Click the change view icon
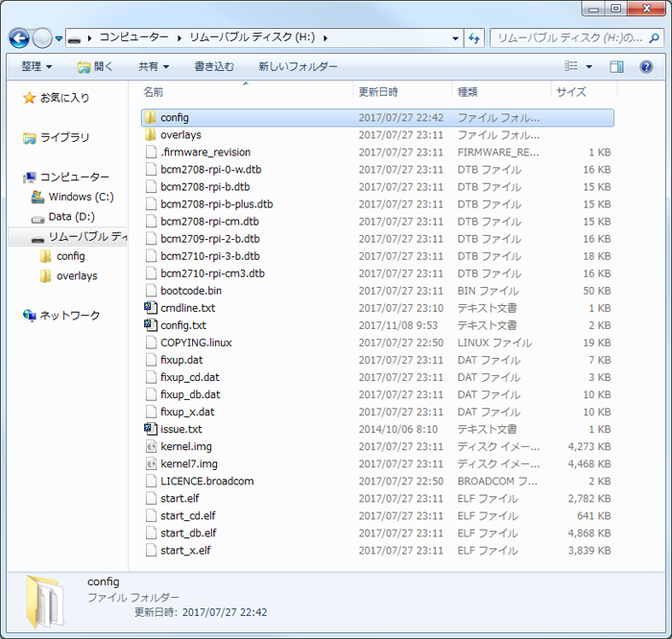The height and width of the screenshot is (639, 672). 571,66
